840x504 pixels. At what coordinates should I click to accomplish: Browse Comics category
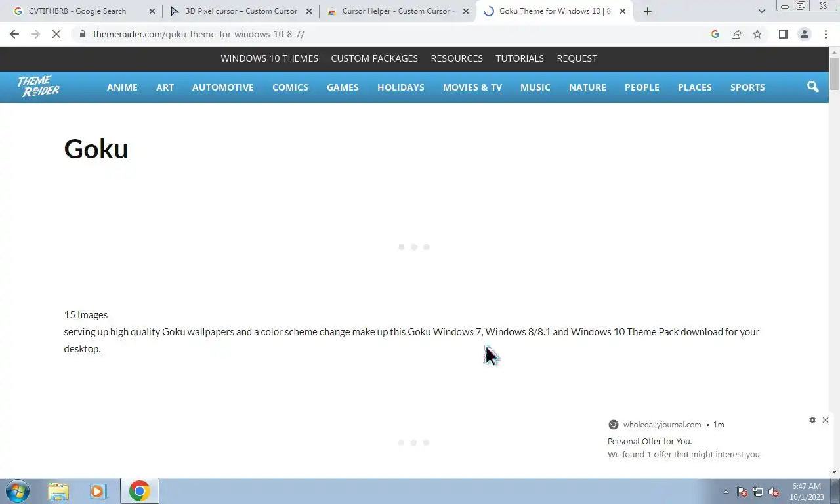pyautogui.click(x=290, y=87)
